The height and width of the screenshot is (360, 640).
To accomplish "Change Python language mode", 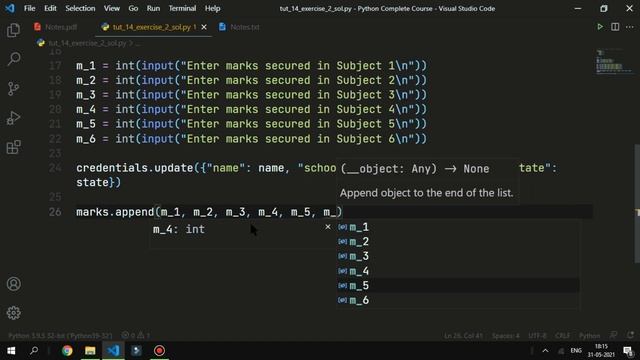I will 589,336.
